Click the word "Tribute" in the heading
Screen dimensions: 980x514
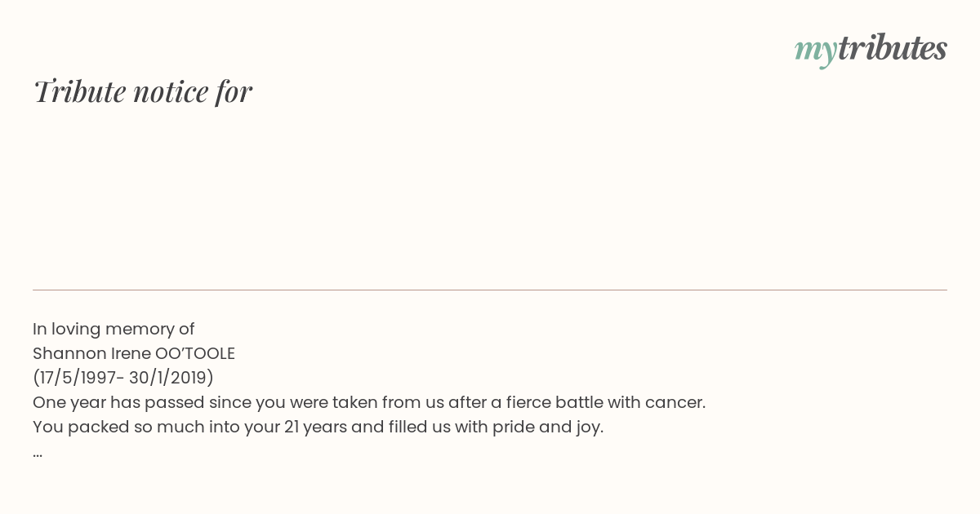(79, 91)
